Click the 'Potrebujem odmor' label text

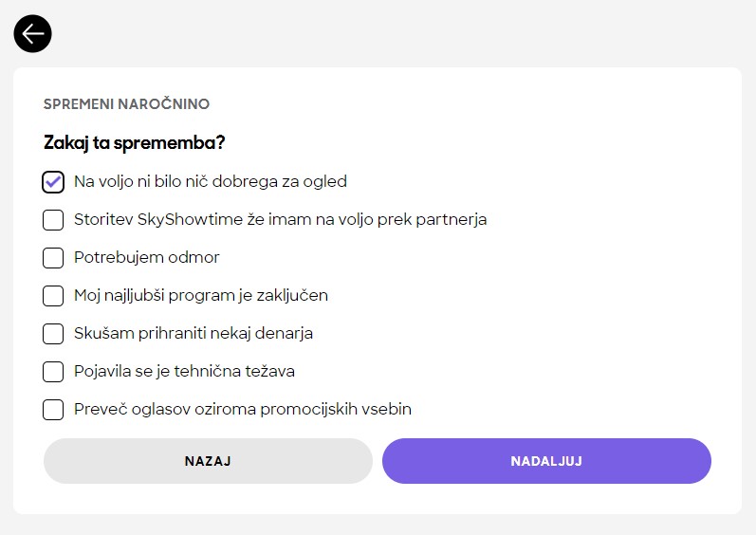pyautogui.click(x=147, y=257)
